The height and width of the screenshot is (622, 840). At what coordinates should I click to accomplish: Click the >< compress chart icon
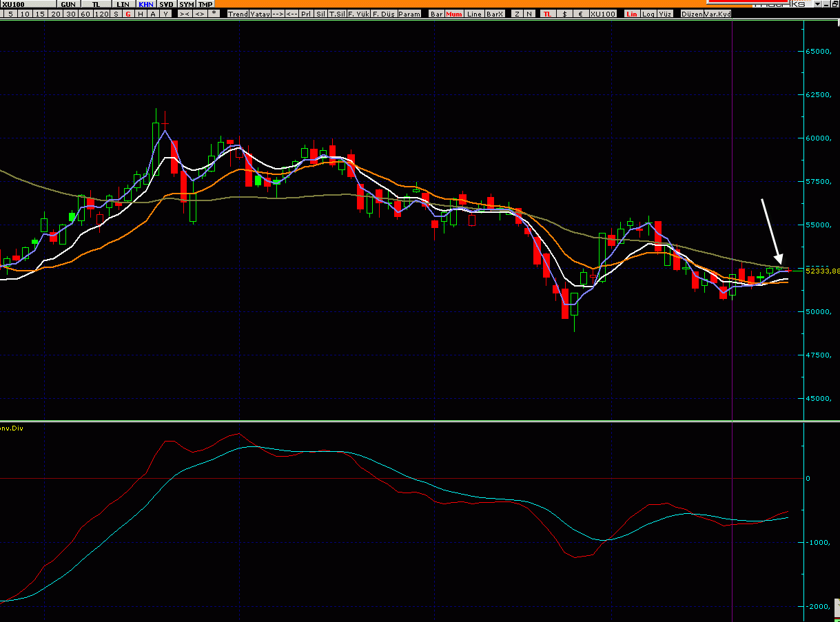pyautogui.click(x=185, y=14)
